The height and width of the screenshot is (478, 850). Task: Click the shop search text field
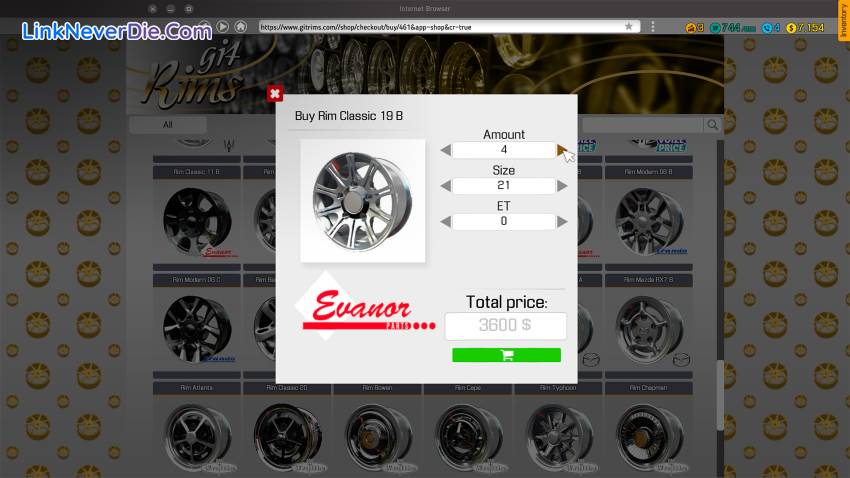(x=643, y=125)
